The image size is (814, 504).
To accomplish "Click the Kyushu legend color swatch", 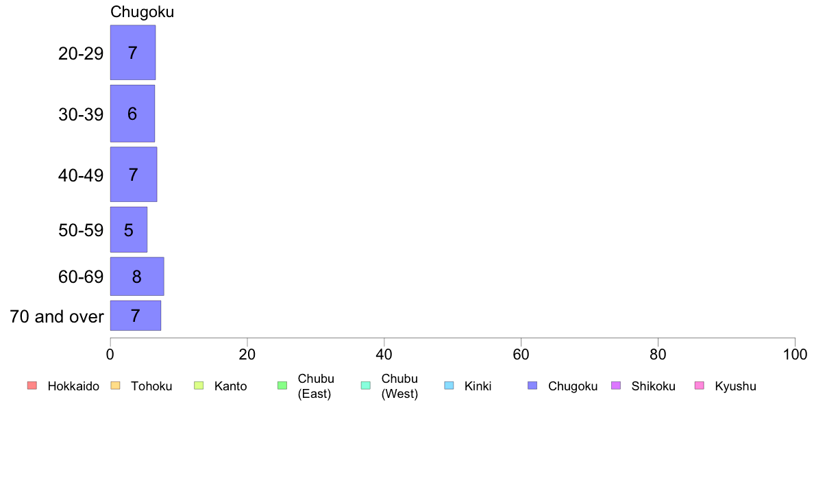I will pyautogui.click(x=700, y=385).
